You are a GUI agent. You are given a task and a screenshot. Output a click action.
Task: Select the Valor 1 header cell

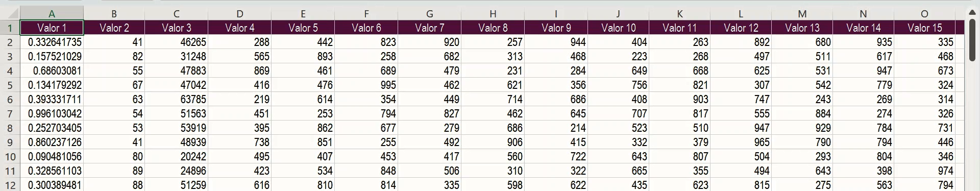pyautogui.click(x=52, y=28)
